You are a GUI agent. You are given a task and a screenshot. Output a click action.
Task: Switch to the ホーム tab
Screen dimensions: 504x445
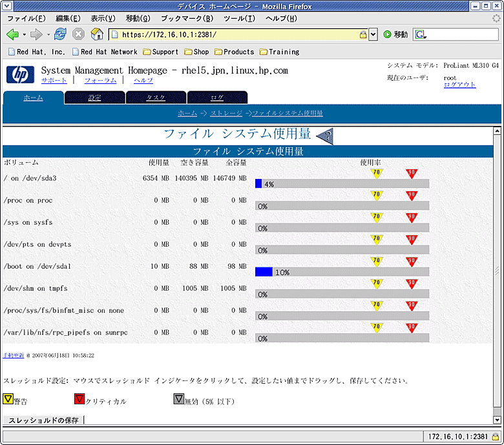(x=33, y=98)
